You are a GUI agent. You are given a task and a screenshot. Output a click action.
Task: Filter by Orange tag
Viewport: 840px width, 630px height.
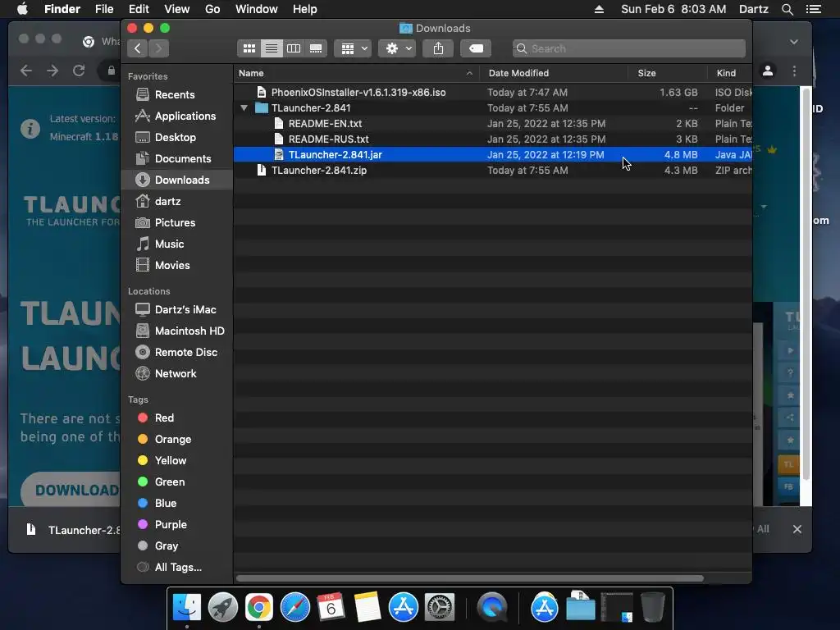(177, 440)
